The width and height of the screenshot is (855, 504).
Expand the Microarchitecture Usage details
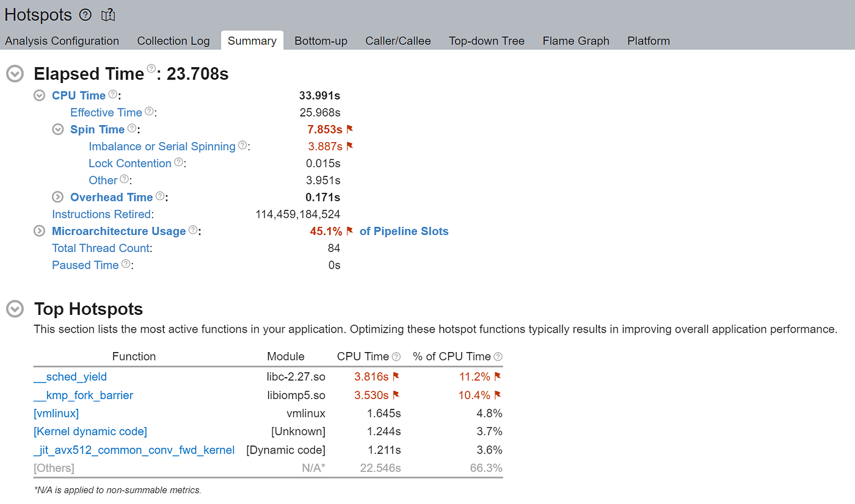click(38, 231)
